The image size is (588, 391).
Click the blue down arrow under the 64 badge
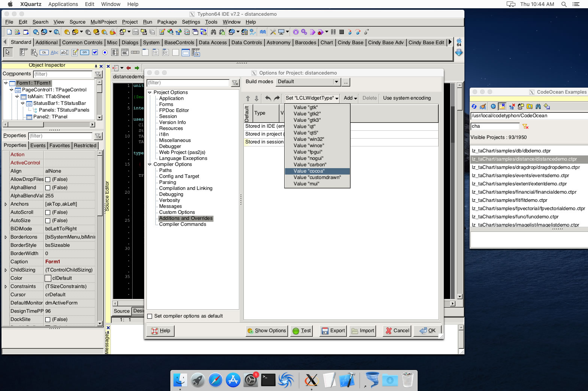point(459,53)
